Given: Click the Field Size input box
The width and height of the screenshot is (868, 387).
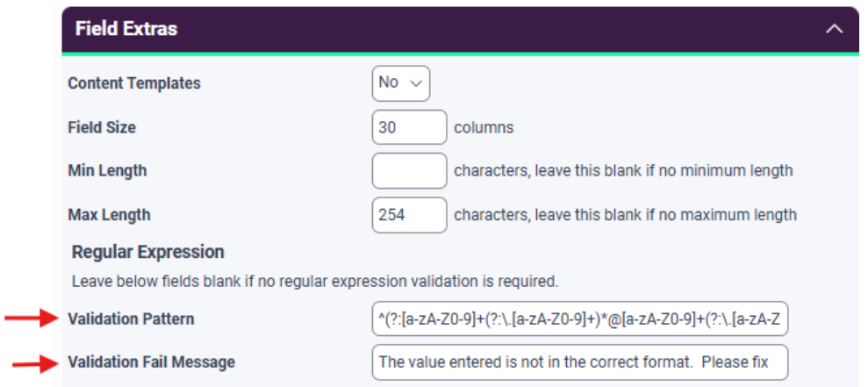Looking at the screenshot, I should [x=409, y=127].
